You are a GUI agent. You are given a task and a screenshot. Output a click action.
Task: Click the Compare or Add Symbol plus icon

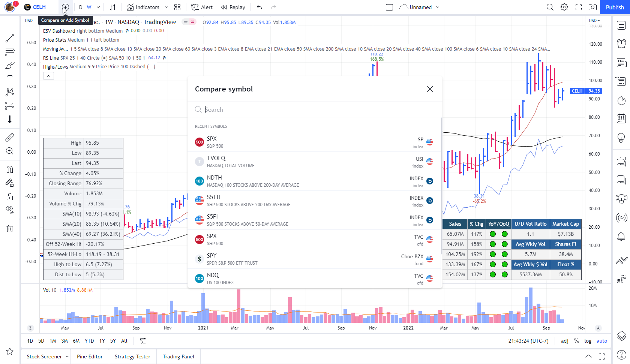pos(65,7)
